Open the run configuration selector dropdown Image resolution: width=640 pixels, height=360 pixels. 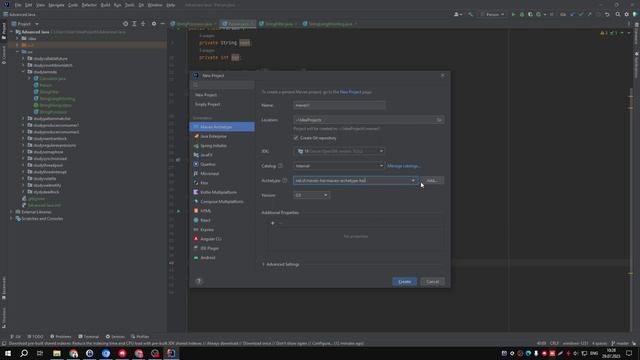coord(492,14)
